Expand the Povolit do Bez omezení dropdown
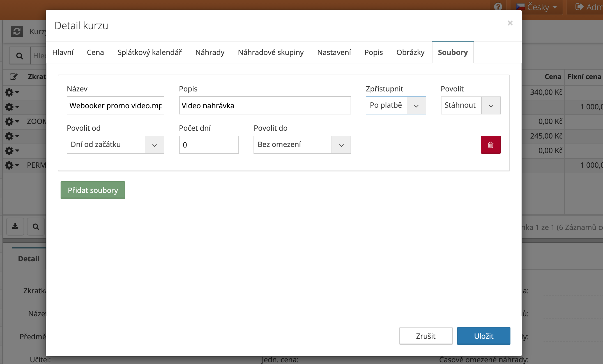Image resolution: width=603 pixels, height=364 pixels. pos(302,145)
